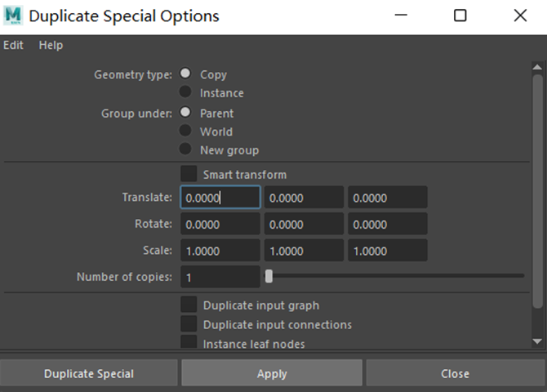Screen dimensions: 547x392
Task: Click the Translate X input field
Action: coord(220,198)
